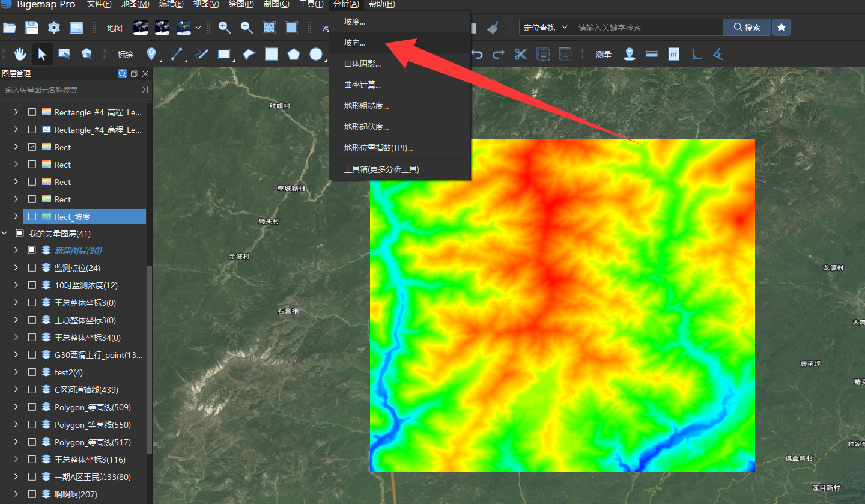The image size is (865, 504).
Task: Open file with the folder icon
Action: [10, 28]
